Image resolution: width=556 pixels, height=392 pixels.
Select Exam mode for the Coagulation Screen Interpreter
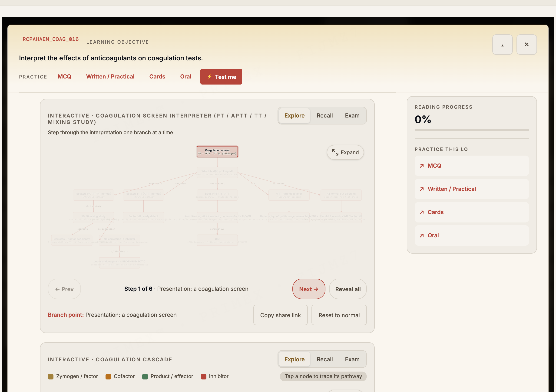coord(352,116)
